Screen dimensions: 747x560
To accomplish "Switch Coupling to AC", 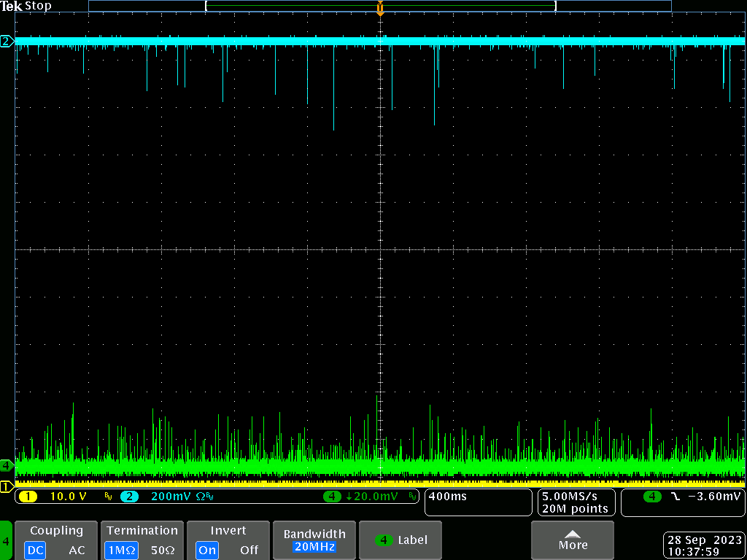I will pyautogui.click(x=77, y=550).
